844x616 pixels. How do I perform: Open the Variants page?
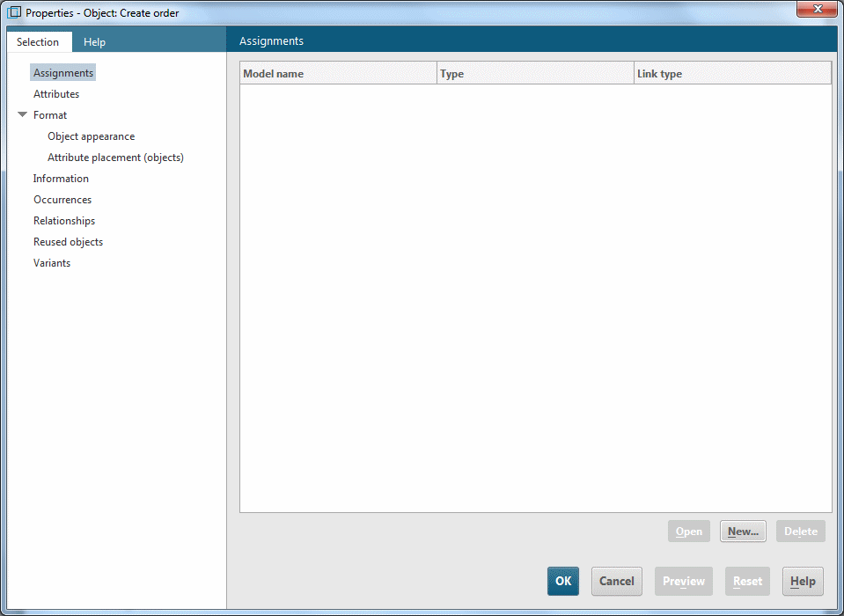click(52, 263)
